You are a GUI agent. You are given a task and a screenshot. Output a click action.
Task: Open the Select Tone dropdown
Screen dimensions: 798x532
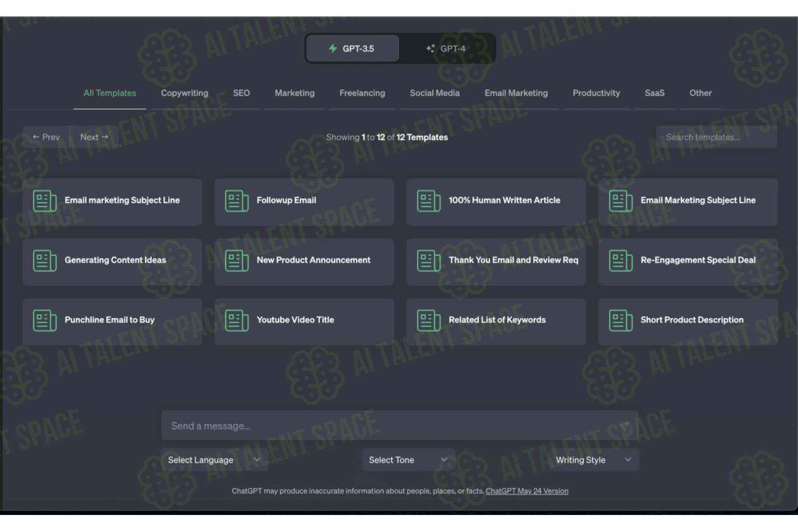click(409, 460)
